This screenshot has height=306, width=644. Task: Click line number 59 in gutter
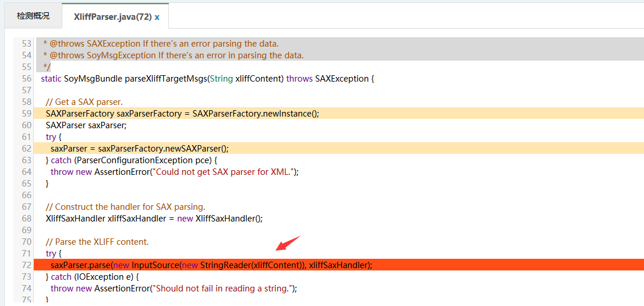[27, 113]
